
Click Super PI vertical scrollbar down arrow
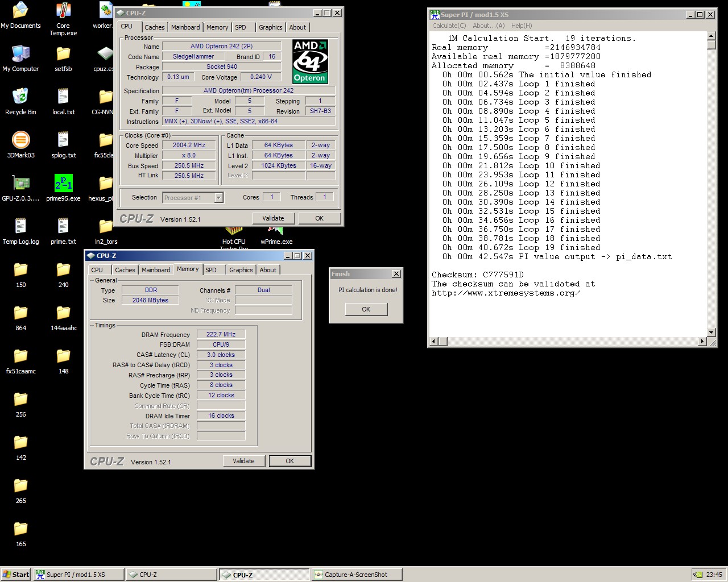[711, 332]
